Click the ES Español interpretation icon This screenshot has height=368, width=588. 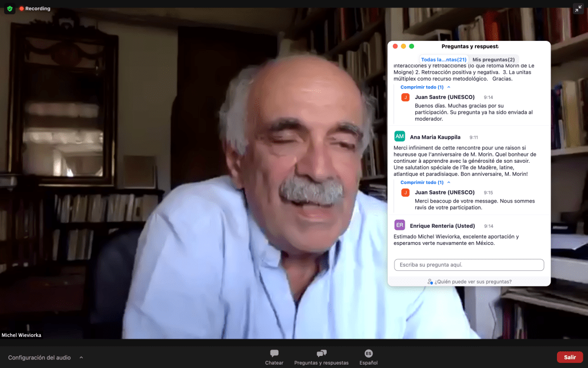point(368,353)
